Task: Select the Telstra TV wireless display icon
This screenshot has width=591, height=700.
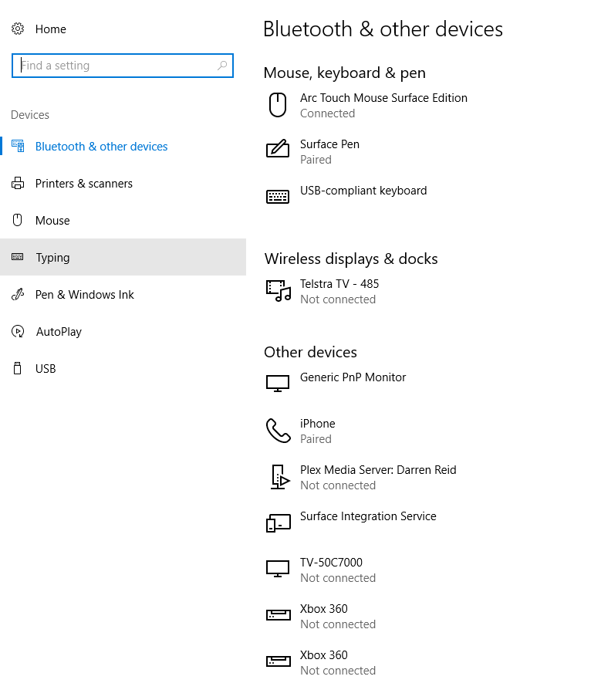Action: [x=279, y=291]
